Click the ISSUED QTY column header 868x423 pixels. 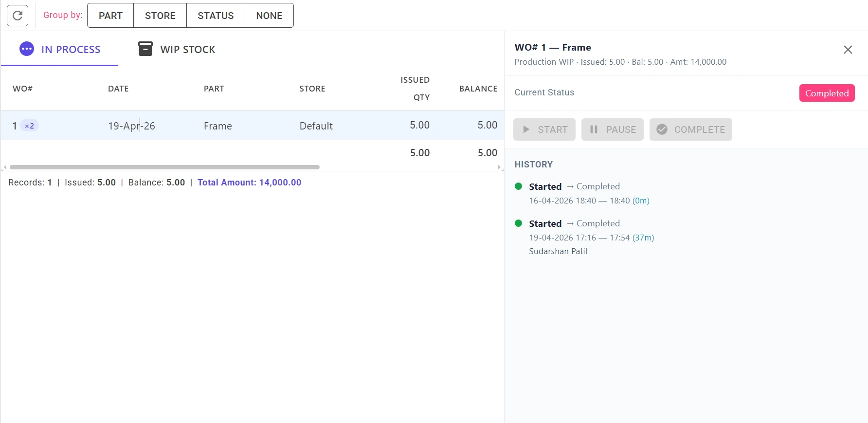click(415, 89)
